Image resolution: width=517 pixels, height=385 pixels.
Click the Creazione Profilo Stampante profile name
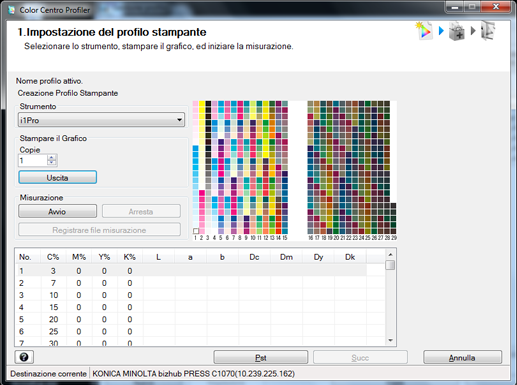point(68,93)
